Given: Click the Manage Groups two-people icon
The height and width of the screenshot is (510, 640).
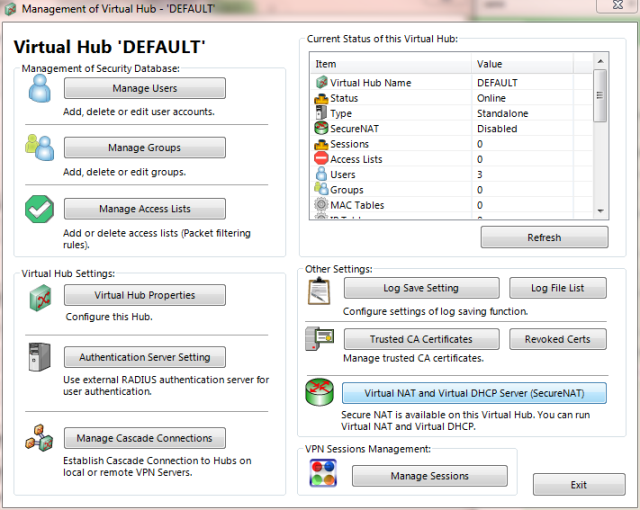Looking at the screenshot, I should pos(40,147).
